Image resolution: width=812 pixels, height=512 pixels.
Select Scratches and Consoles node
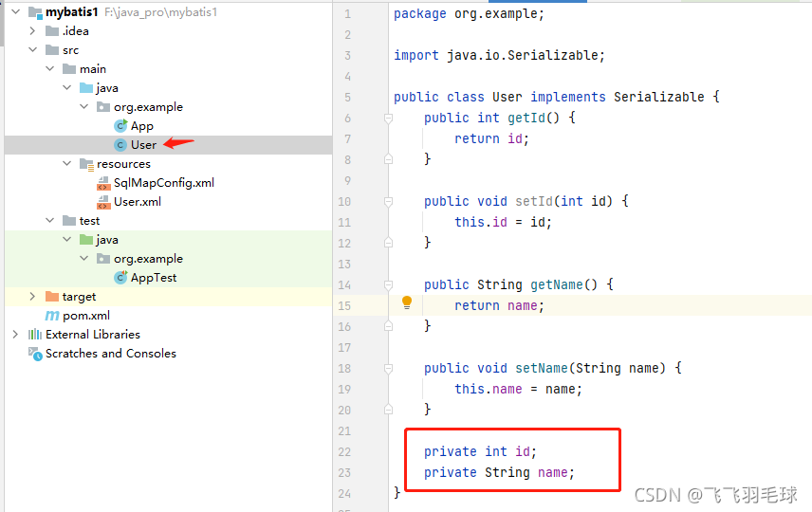[111, 354]
